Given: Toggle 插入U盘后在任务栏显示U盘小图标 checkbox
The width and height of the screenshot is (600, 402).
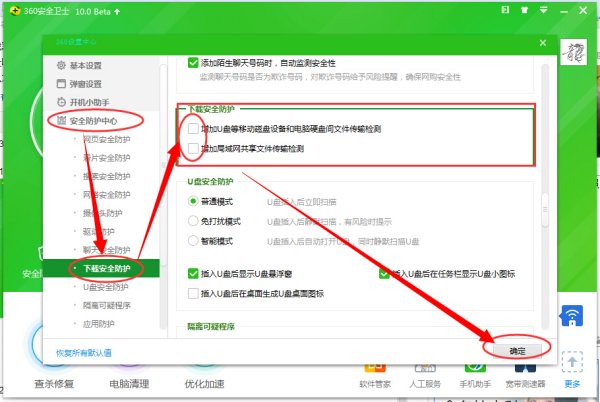Looking at the screenshot, I should click(384, 273).
